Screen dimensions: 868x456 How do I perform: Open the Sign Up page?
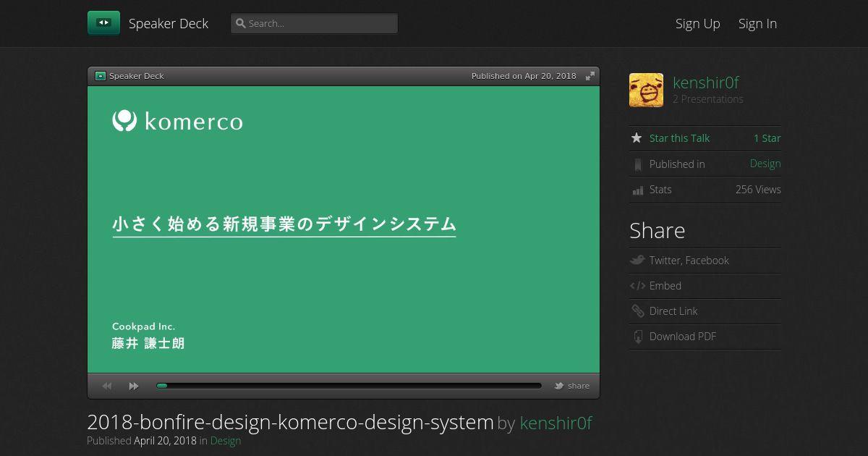tap(698, 23)
